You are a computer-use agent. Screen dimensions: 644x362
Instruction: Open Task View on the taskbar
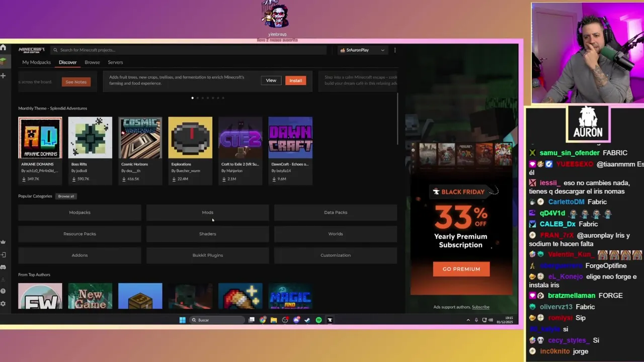pyautogui.click(x=252, y=320)
